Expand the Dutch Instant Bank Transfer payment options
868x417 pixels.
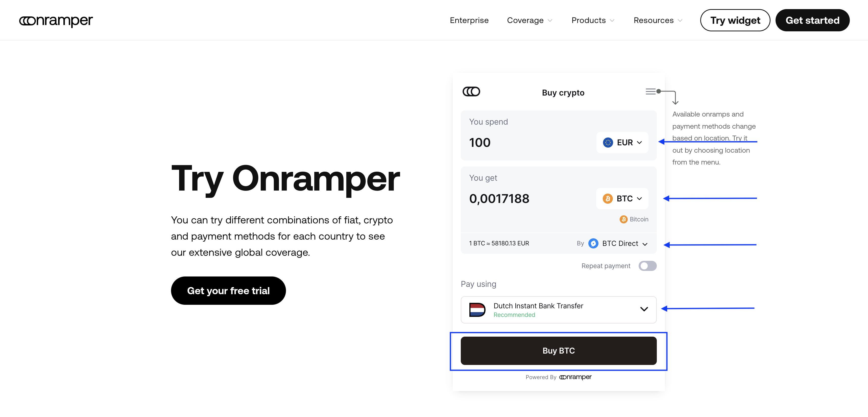(x=644, y=309)
